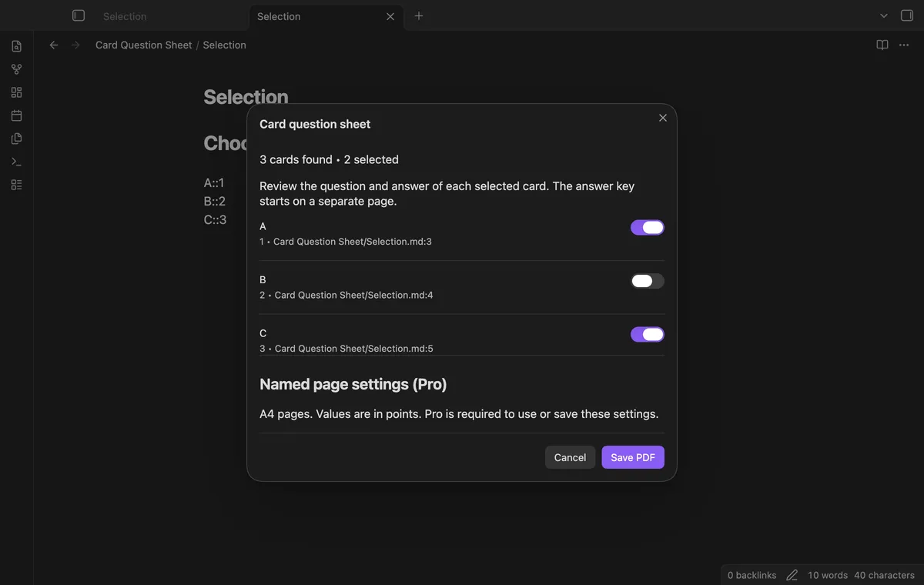This screenshot has width=924, height=585.
Task: Click the Selection note heading
Action: (246, 97)
